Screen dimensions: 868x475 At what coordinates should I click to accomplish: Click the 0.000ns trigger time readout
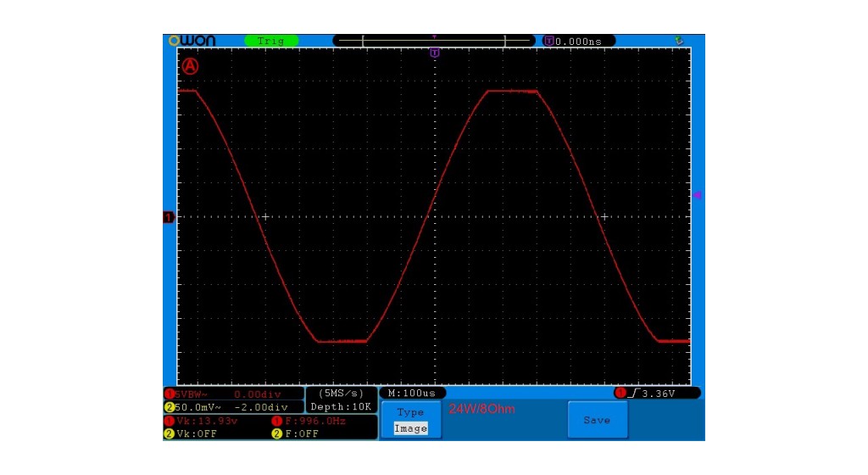click(578, 42)
